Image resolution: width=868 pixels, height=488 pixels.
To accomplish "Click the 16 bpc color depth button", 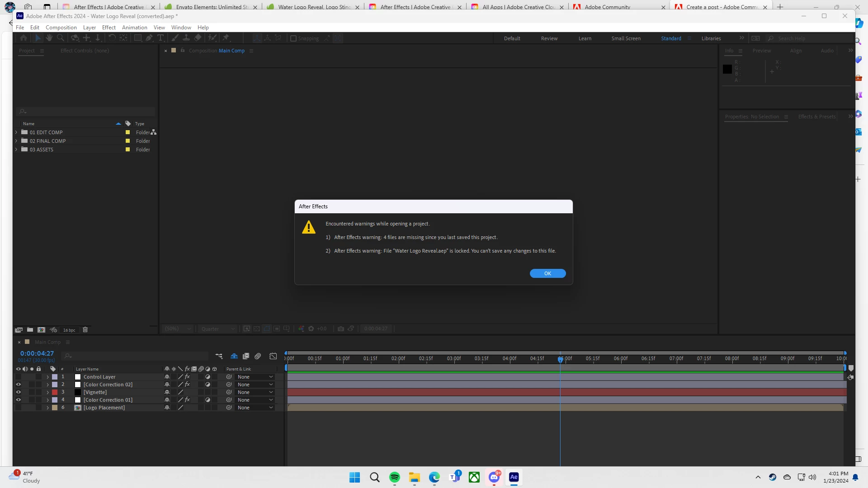I will click(69, 330).
